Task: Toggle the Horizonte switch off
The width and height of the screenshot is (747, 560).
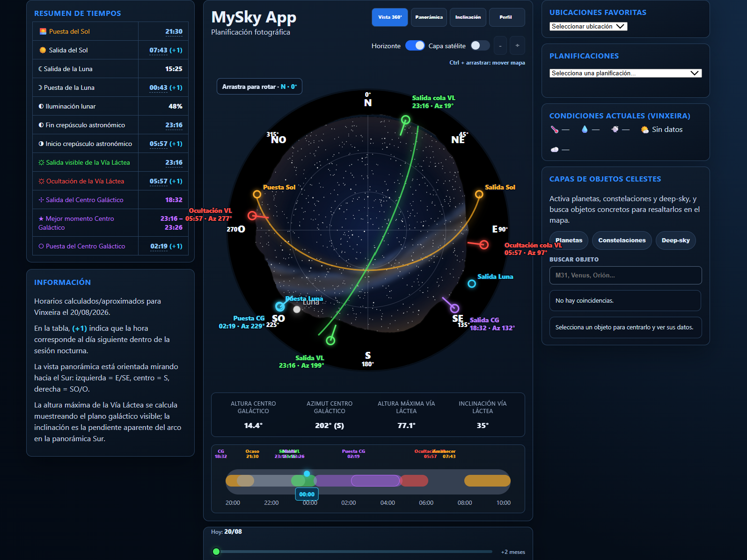Action: 415,45
